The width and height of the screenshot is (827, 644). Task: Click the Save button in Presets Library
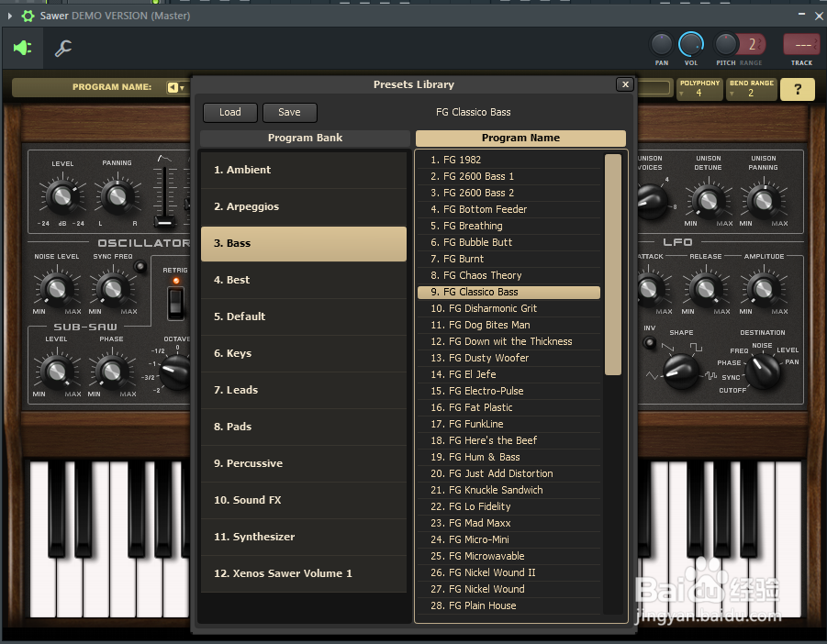[289, 112]
